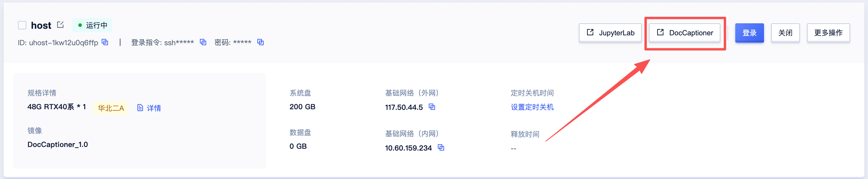Copy the instance password
Screen dimensions: 868x179
260,42
